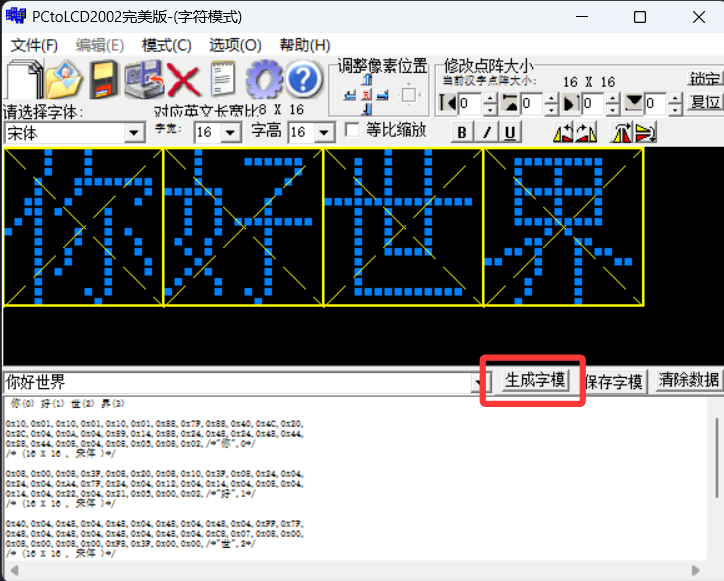Click the red X delete icon

click(x=184, y=79)
